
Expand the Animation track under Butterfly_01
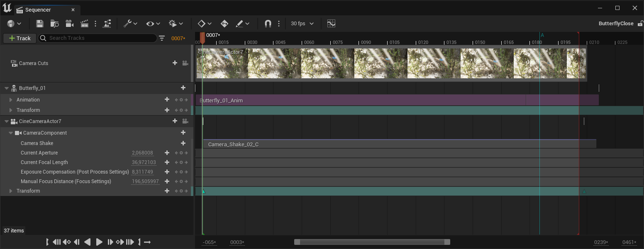point(11,100)
